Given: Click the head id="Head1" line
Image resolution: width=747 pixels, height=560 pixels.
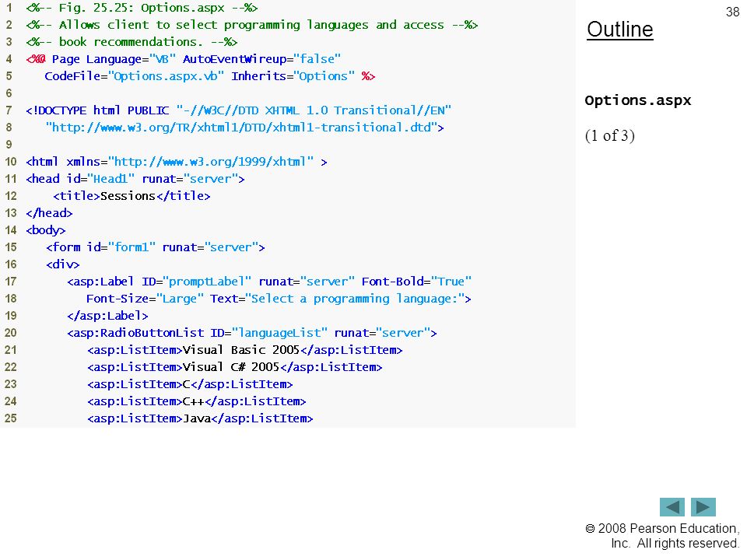Looking at the screenshot, I should coord(135,179).
